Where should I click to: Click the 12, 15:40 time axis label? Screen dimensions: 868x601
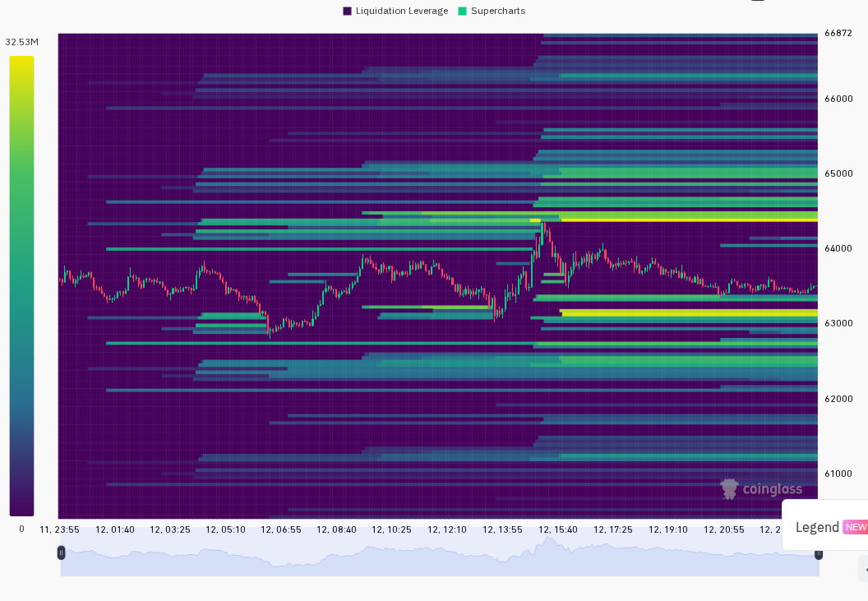(557, 529)
